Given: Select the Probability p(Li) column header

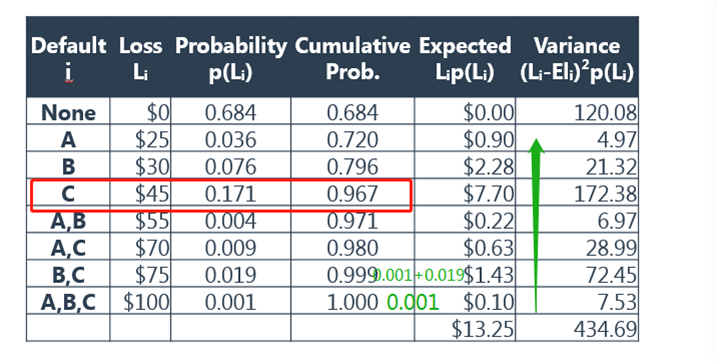Looking at the screenshot, I should pyautogui.click(x=230, y=57).
